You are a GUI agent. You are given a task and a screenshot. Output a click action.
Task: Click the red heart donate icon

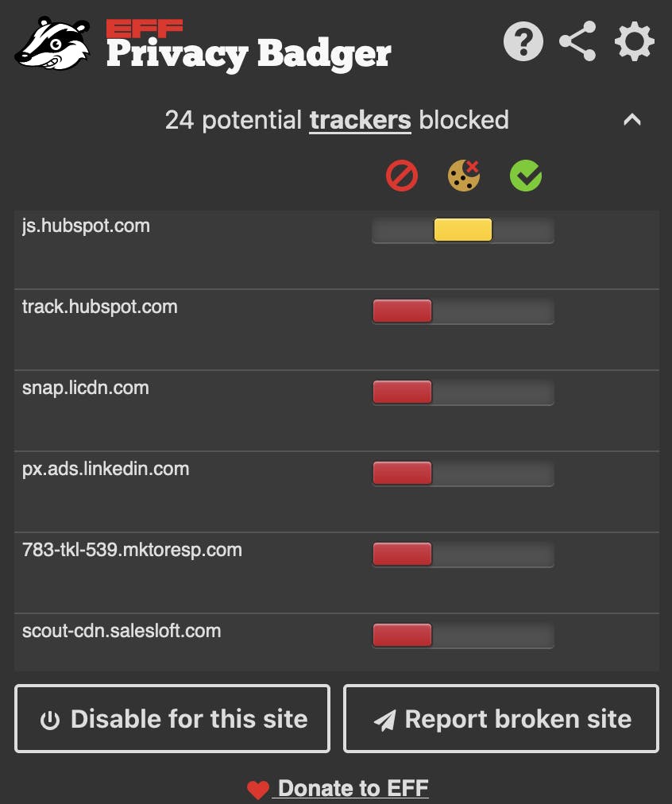click(x=257, y=790)
